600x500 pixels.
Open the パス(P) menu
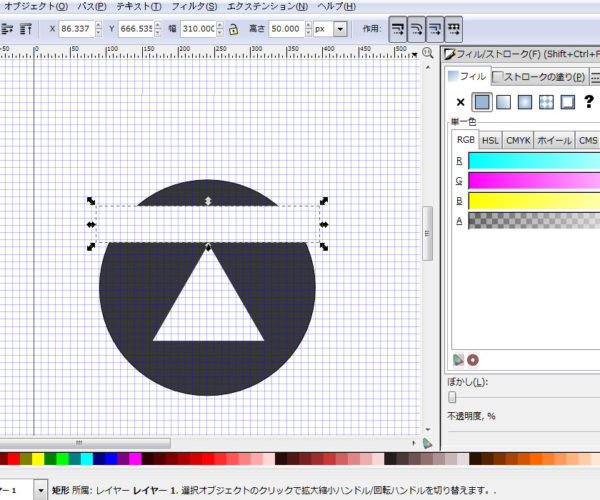[x=92, y=7]
